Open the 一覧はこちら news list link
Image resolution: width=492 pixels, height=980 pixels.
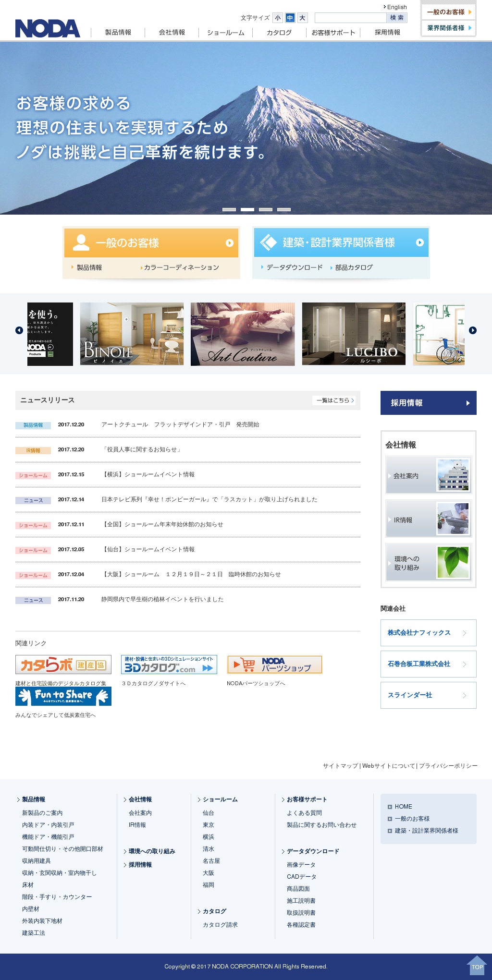[334, 400]
